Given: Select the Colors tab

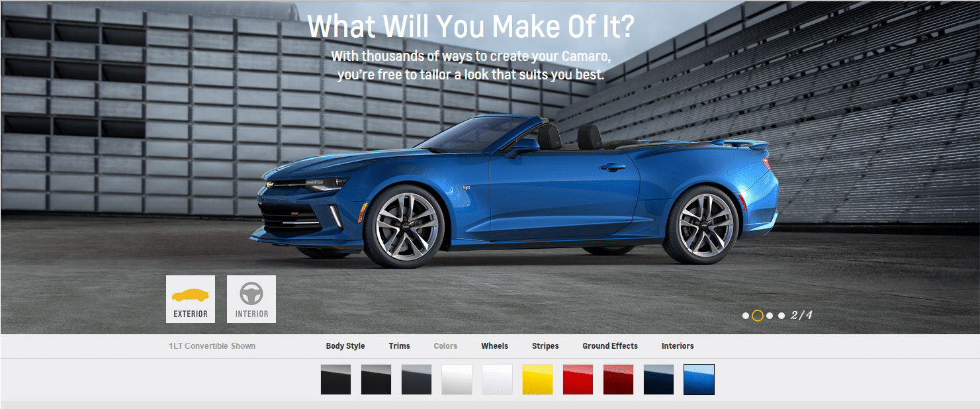Looking at the screenshot, I should (x=445, y=346).
